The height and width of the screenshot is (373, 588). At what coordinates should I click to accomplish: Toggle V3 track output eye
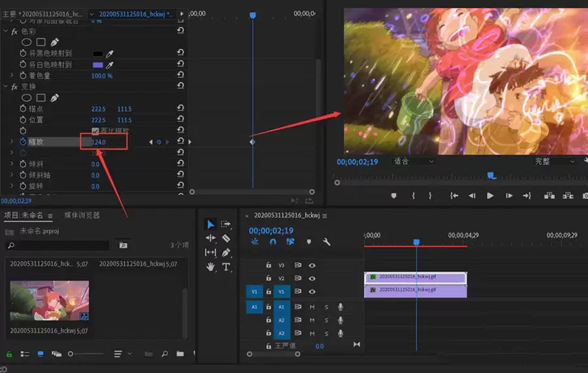312,265
